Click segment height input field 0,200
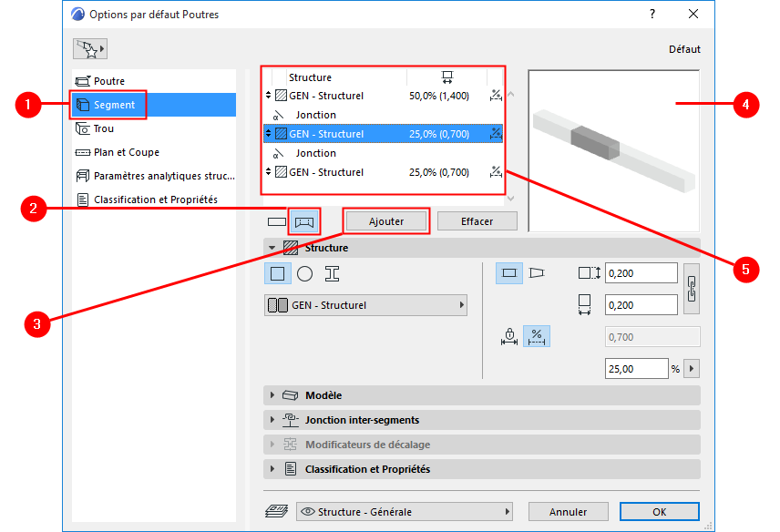This screenshot has height=532, width=780. (x=641, y=273)
